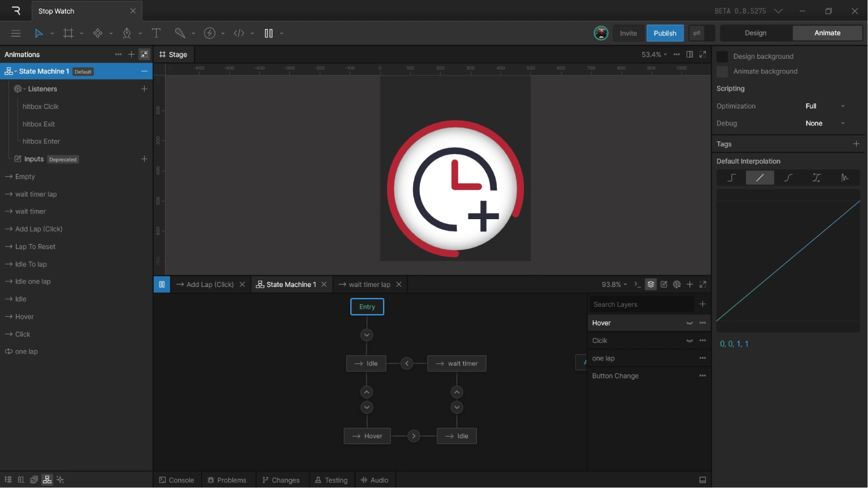Open the version dropdown next to BETA
This screenshot has width=868, height=488.
[x=778, y=11]
